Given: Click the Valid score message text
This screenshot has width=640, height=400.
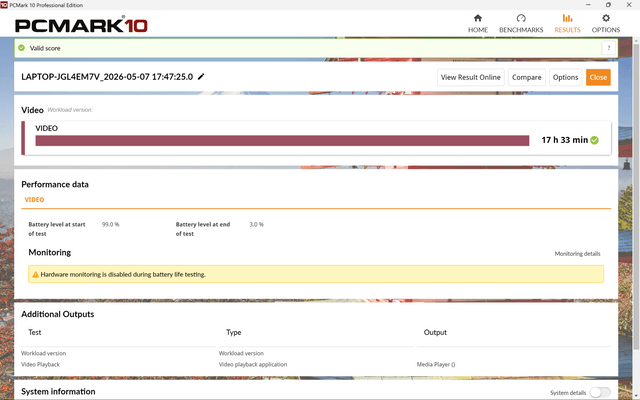Looking at the screenshot, I should point(45,48).
